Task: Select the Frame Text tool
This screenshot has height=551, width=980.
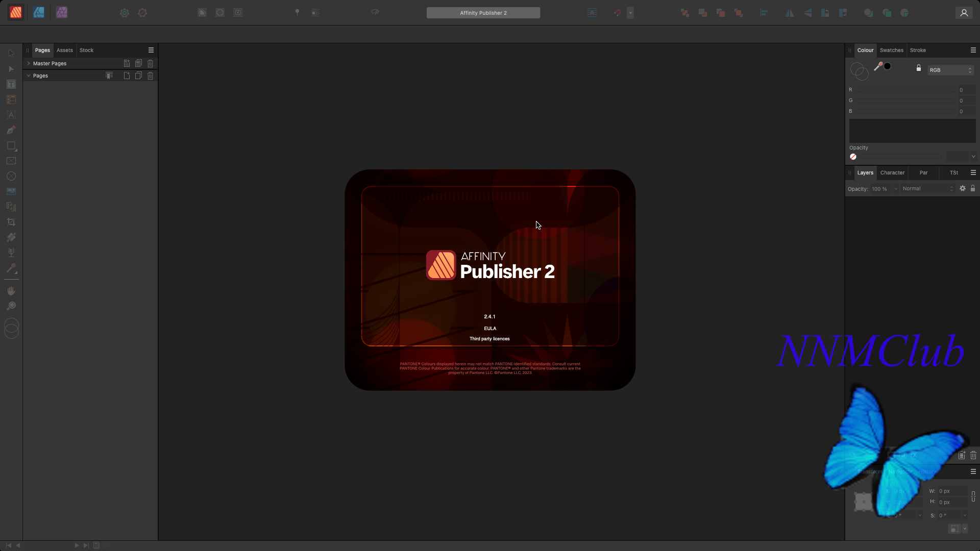Action: click(x=11, y=84)
